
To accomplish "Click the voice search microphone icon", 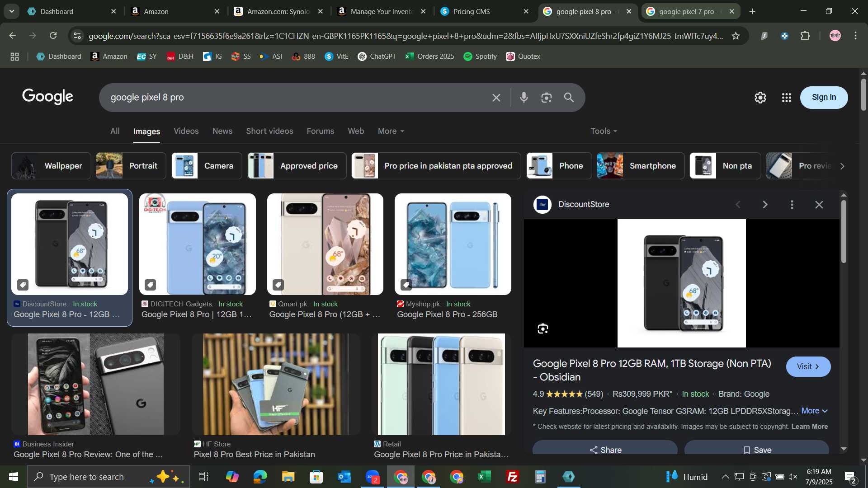I will (524, 97).
